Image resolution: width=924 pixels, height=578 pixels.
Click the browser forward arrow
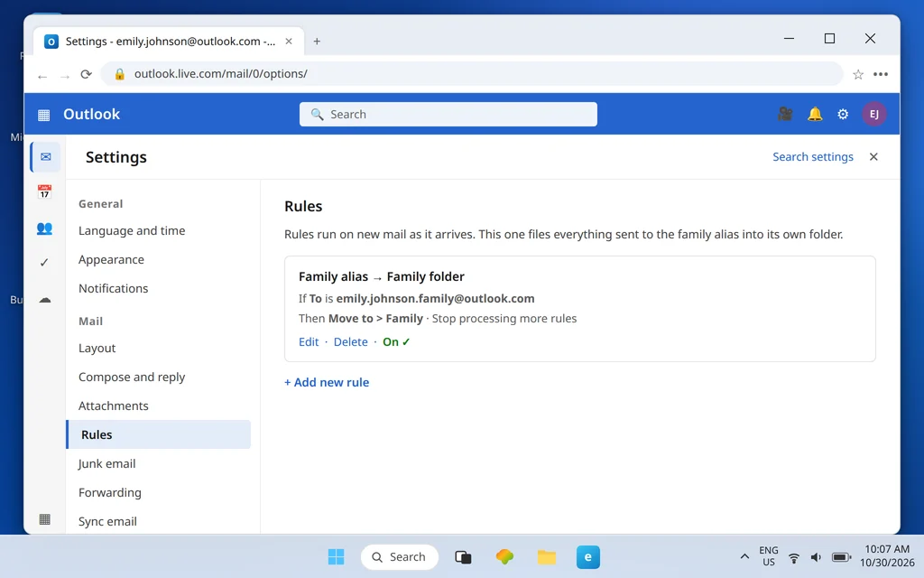coord(65,76)
